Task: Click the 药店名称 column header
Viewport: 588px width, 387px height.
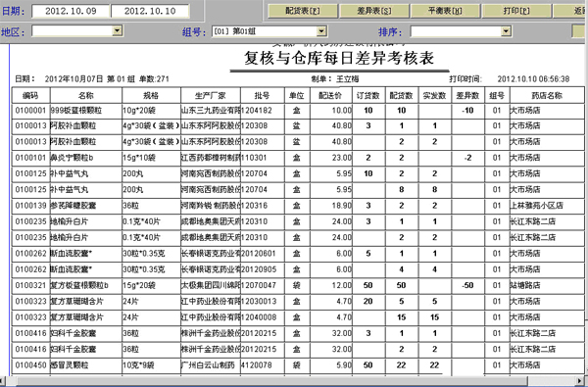Action: (x=547, y=95)
